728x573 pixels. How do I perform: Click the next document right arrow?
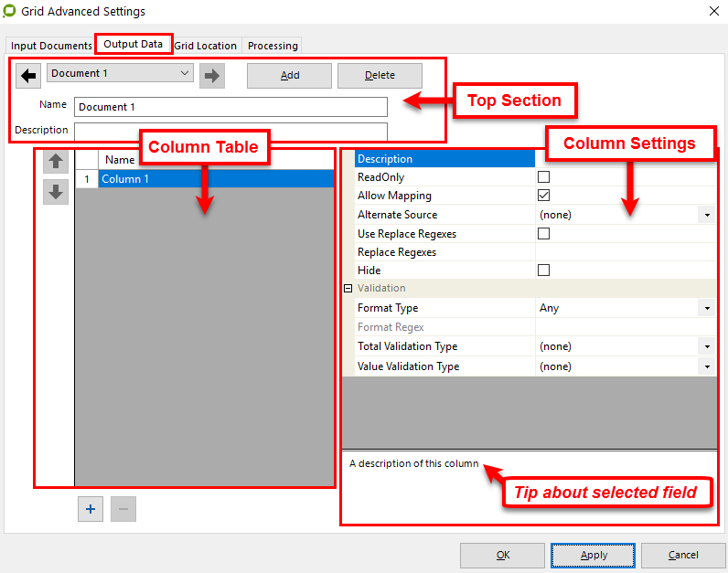pos(212,76)
